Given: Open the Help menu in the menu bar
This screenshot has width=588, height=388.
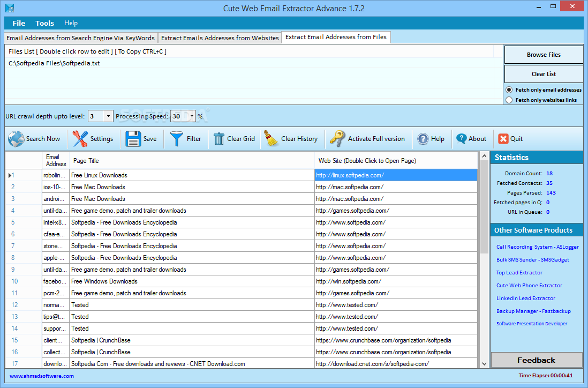Looking at the screenshot, I should pos(71,23).
